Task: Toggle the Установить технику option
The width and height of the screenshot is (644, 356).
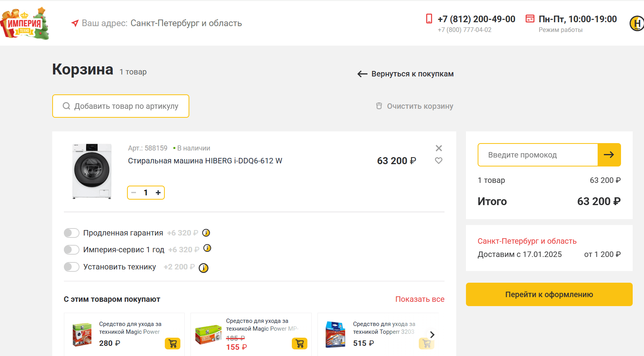Action: (x=72, y=267)
